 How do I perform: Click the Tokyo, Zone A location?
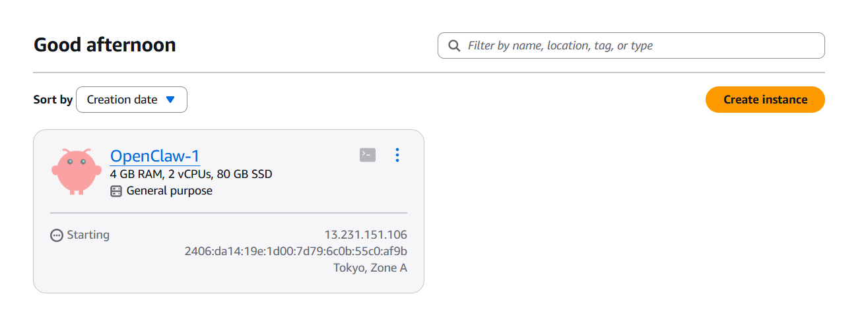pyautogui.click(x=370, y=268)
